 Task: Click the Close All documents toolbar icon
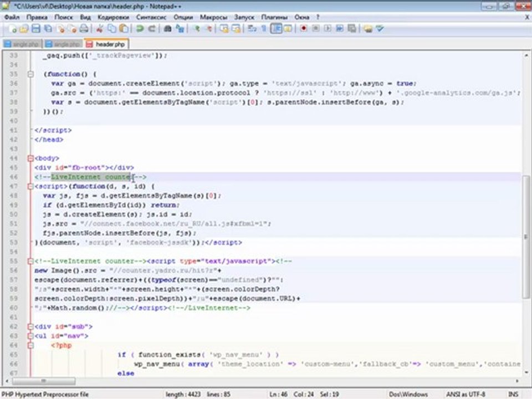pyautogui.click(x=72, y=29)
